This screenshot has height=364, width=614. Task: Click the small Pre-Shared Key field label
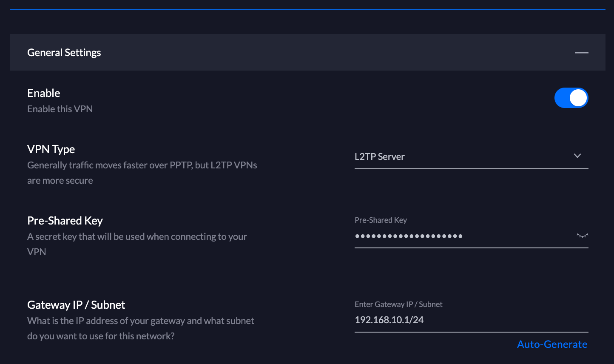[x=381, y=220]
